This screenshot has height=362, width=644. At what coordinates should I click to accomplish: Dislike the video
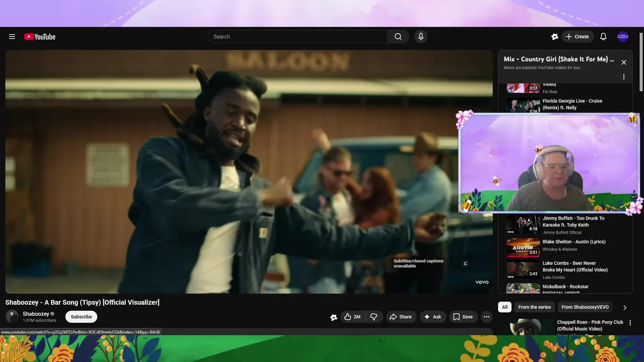(374, 317)
